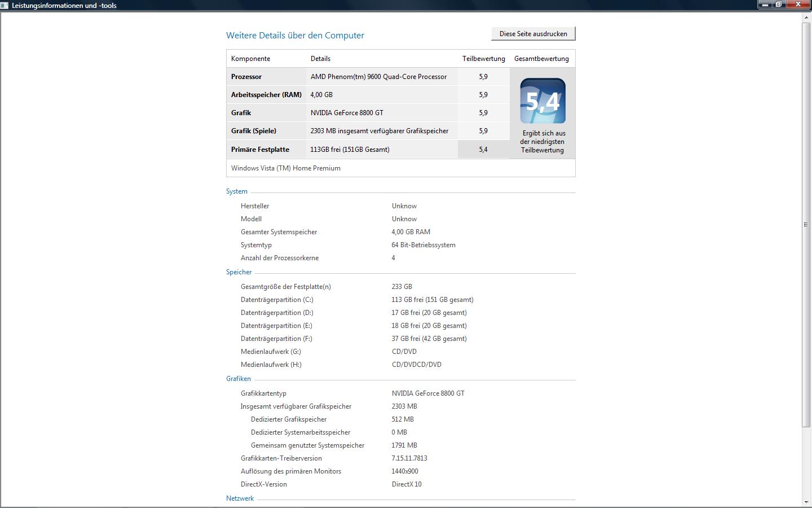This screenshot has height=508, width=812.
Task: Click the 1440x900 resolution value
Action: pos(405,471)
